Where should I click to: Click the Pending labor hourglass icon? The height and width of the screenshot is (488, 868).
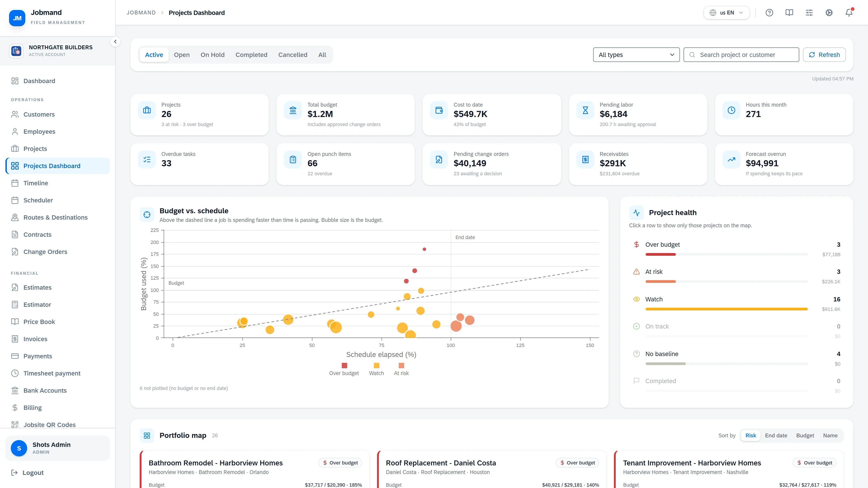click(x=585, y=110)
